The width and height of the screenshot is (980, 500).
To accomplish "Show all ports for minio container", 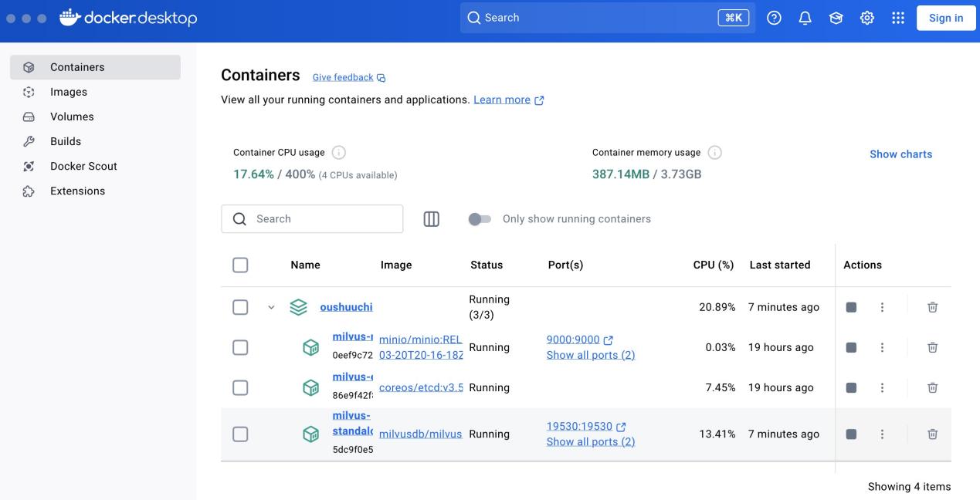I will 590,355.
